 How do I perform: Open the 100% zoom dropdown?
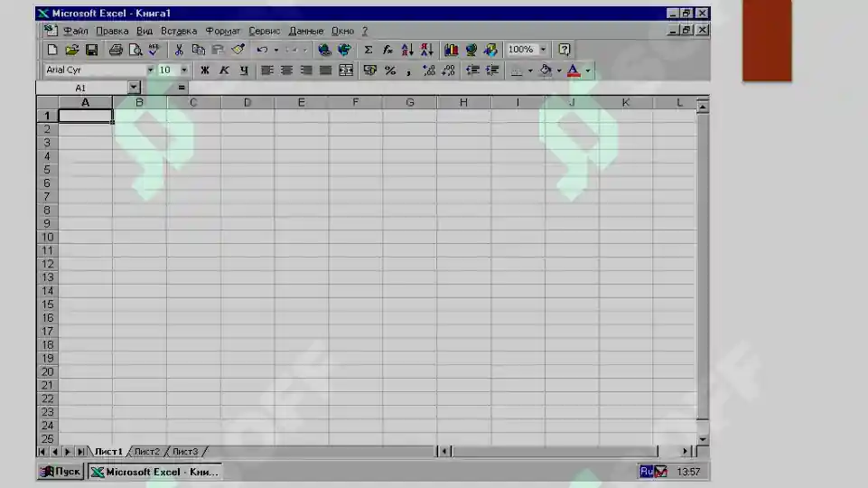point(543,50)
